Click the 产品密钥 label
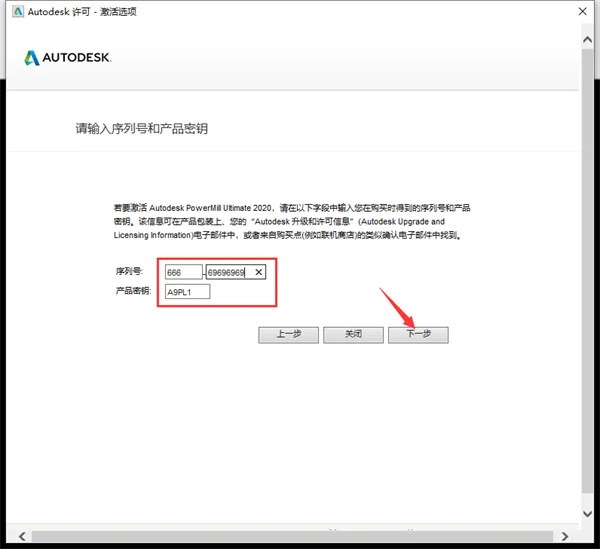Screen dimensions: 600x549 click(x=133, y=291)
